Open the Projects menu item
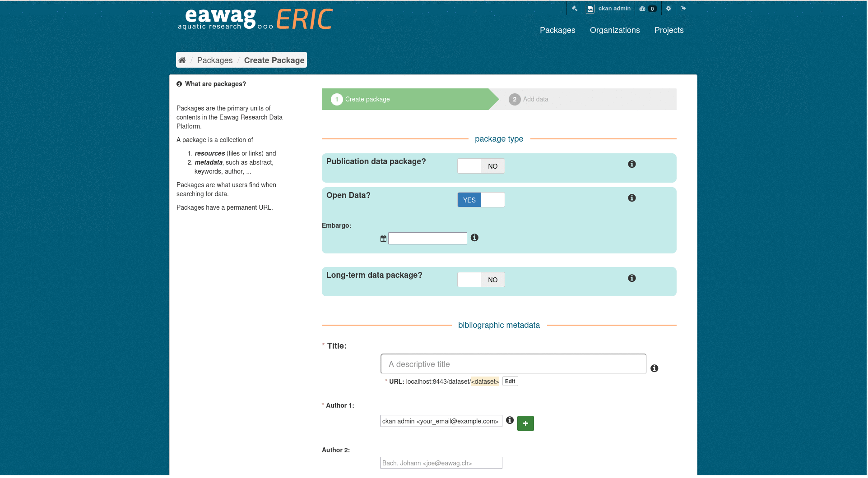The width and height of the screenshot is (868, 478). (668, 30)
